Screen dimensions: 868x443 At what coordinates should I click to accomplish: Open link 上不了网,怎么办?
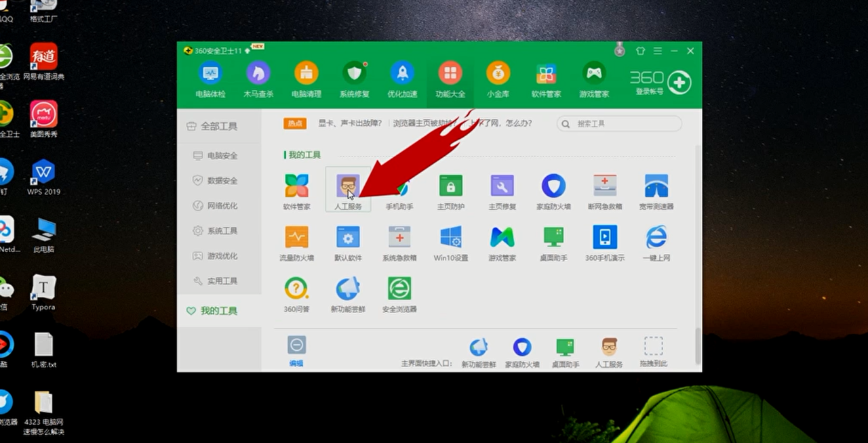[502, 123]
